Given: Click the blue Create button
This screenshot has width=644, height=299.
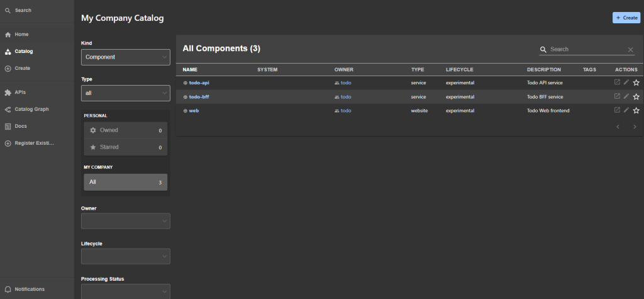Looking at the screenshot, I should 626,18.
